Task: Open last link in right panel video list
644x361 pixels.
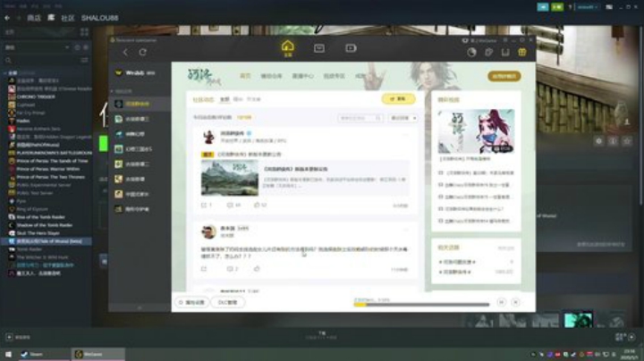Action: [x=474, y=221]
